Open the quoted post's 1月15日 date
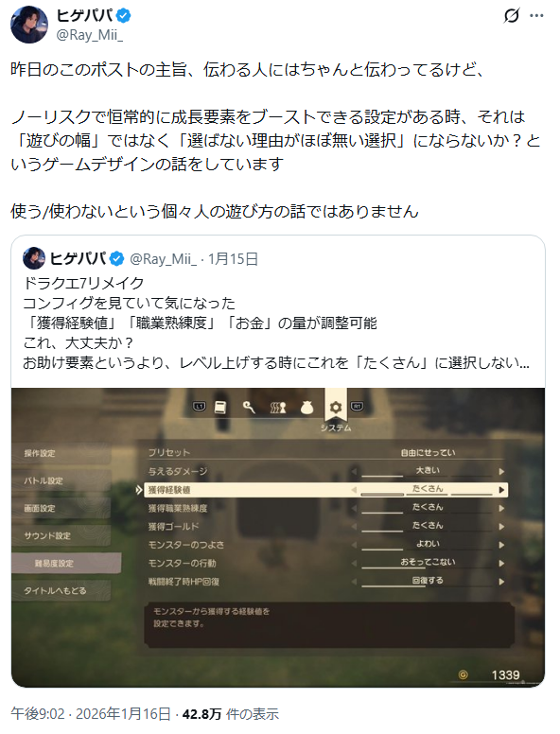Screen dimensions: 560x734 coord(233,259)
